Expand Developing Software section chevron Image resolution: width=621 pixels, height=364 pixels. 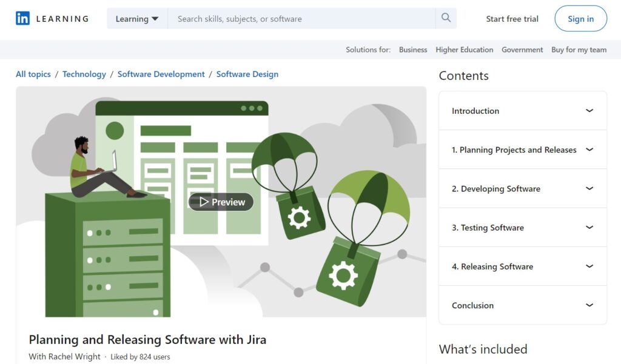click(x=589, y=188)
